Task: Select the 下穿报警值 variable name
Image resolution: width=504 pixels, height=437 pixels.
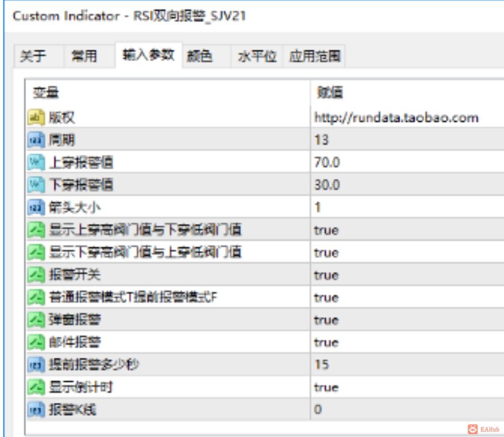Action: tap(81, 185)
